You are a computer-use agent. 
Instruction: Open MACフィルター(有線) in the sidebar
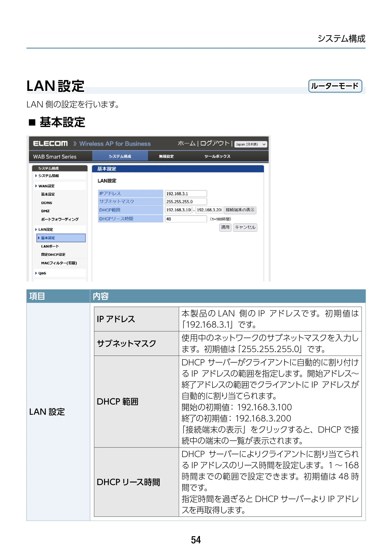click(x=59, y=263)
